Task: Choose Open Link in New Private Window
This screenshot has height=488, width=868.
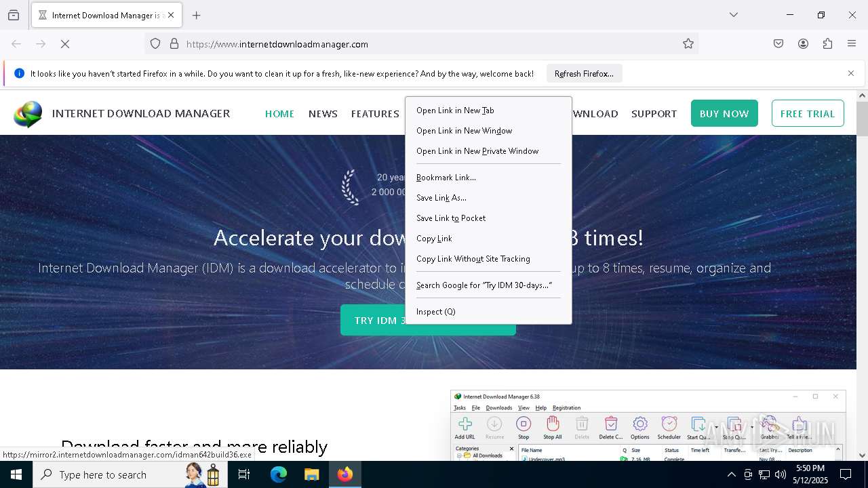Action: [x=488, y=151]
